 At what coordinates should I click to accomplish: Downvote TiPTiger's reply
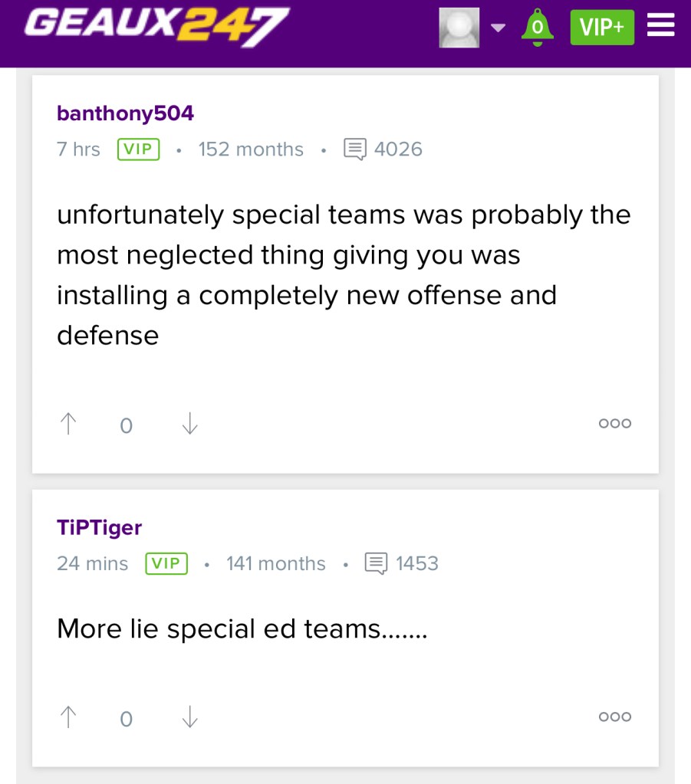(x=189, y=717)
